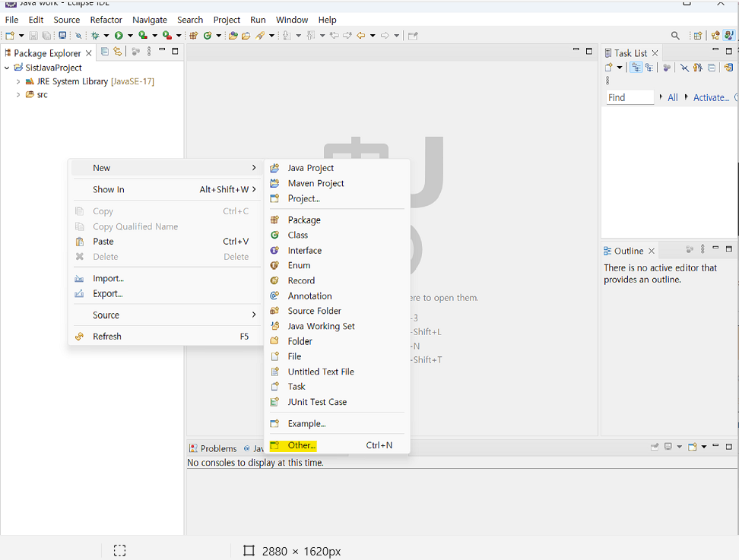Select Class from the New submenu
Screen dimensions: 739x560
[337, 235]
